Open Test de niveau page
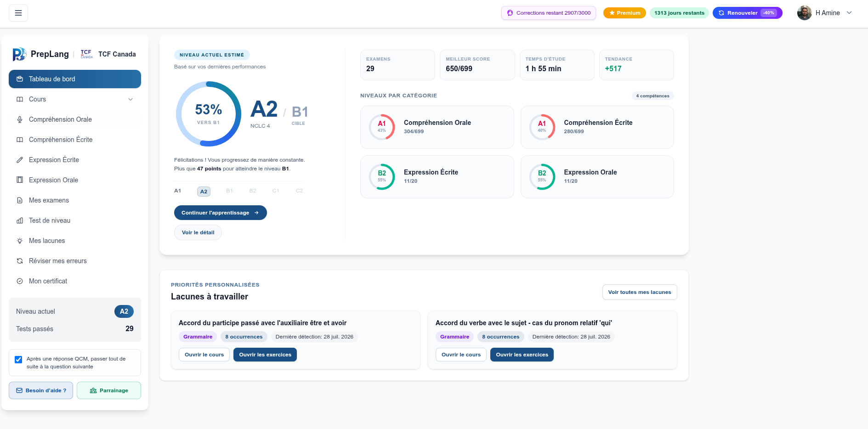This screenshot has width=868, height=429. [x=75, y=220]
